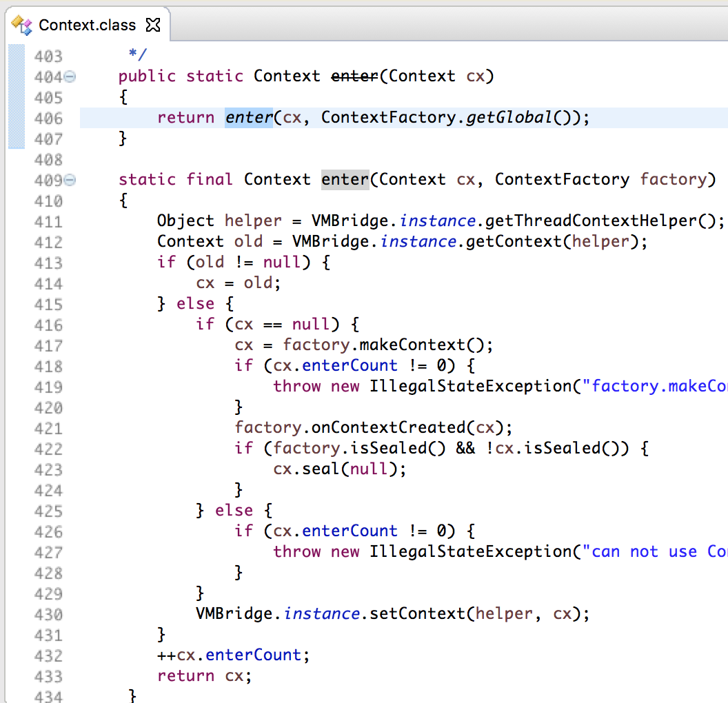This screenshot has height=703, width=728.
Task: Click onContextCreated on line 421
Action: click(388, 428)
